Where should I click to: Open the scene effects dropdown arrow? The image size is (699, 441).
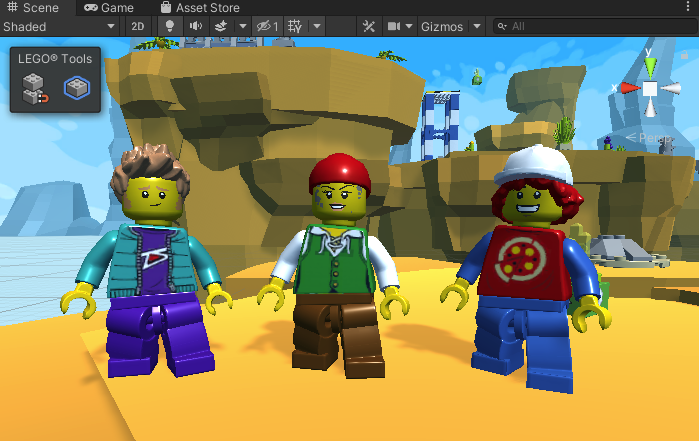click(242, 26)
